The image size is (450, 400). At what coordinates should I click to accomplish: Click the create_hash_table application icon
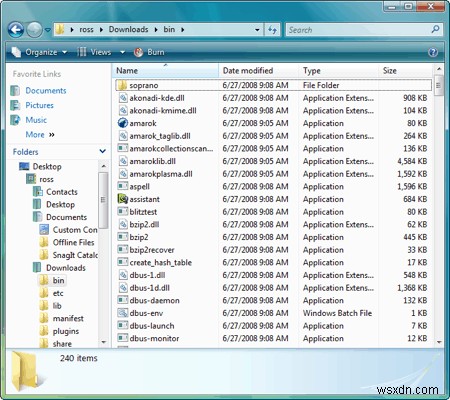(123, 262)
